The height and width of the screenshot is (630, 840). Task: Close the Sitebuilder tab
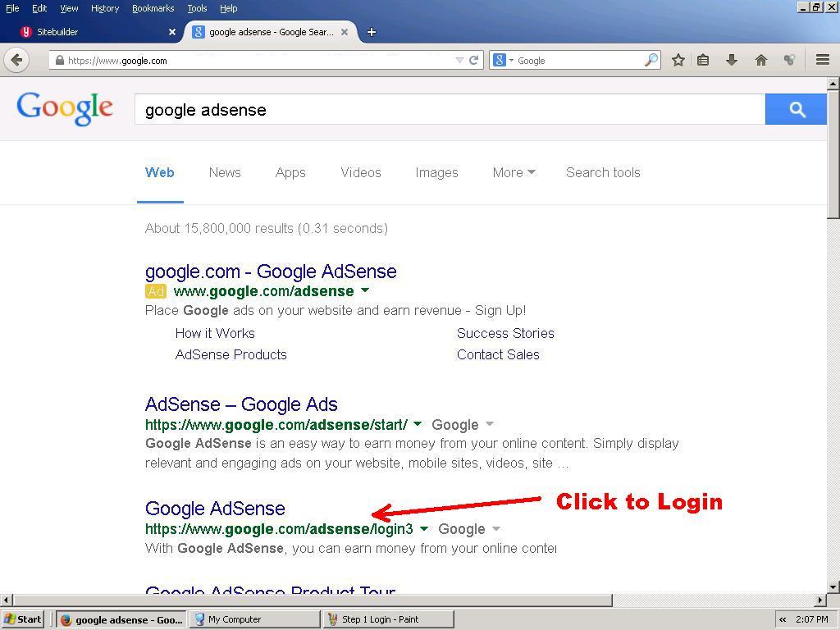(172, 32)
